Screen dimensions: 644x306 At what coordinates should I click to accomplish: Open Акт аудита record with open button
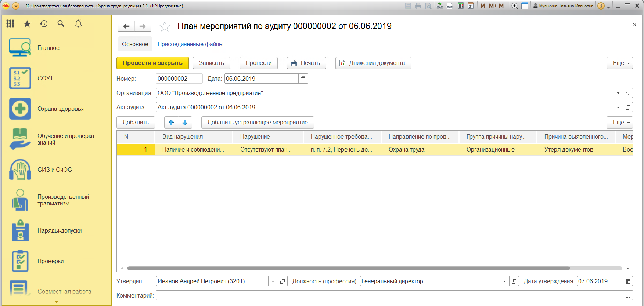pos(628,108)
